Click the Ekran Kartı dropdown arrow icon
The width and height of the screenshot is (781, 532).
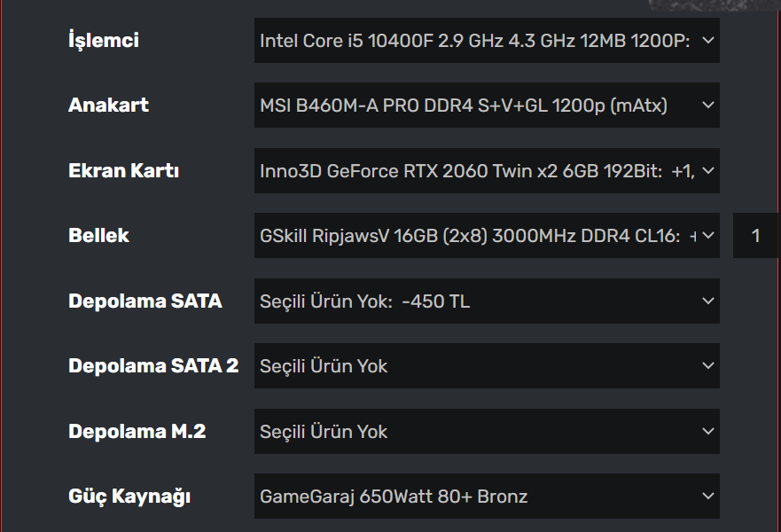(x=707, y=170)
